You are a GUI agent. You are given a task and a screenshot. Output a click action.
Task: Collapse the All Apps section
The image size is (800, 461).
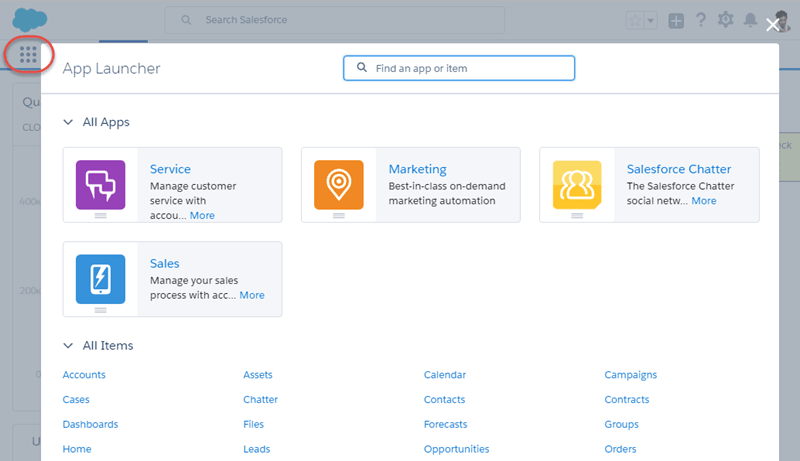[x=68, y=122]
